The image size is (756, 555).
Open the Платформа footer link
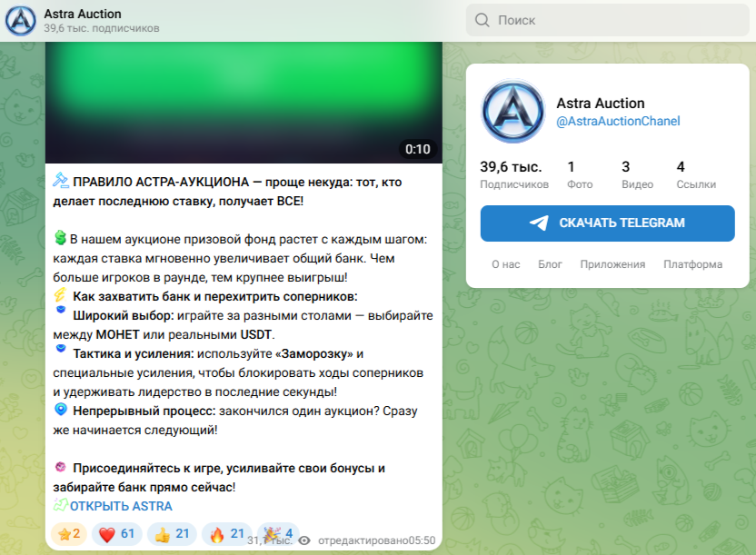[x=692, y=264]
